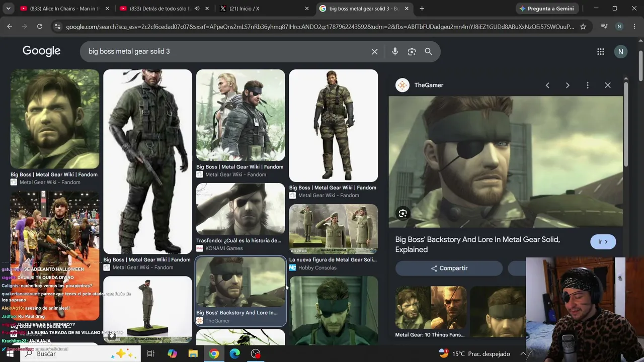Click the Ir button to visit the page
The height and width of the screenshot is (362, 644).
(603, 242)
